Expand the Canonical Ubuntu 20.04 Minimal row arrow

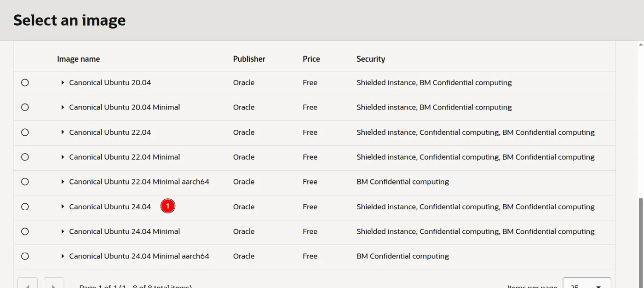pos(63,107)
